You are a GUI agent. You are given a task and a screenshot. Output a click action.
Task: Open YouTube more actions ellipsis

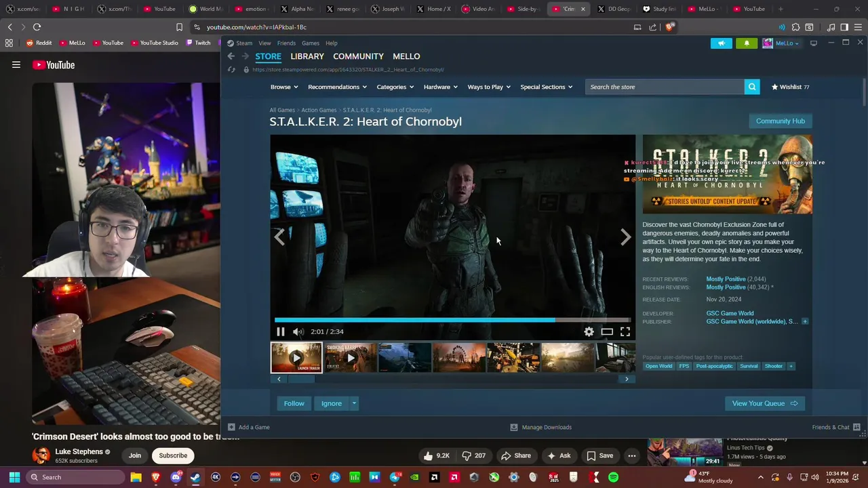pos(632,455)
